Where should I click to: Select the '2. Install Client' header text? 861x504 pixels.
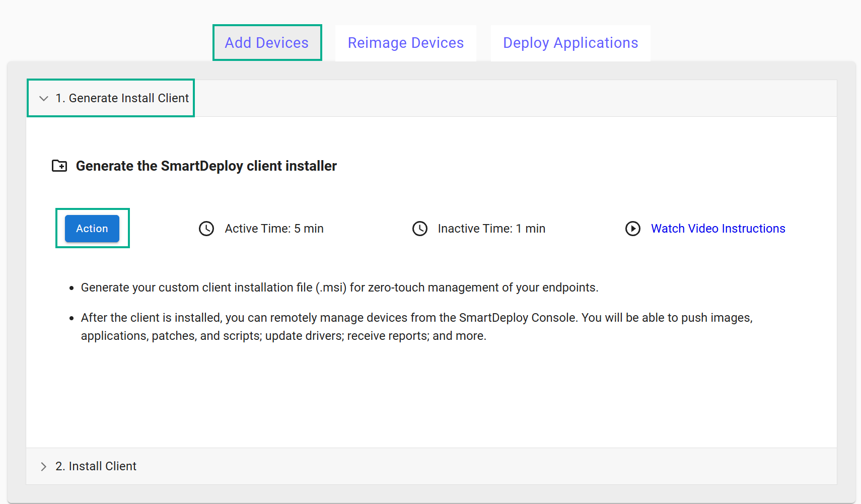point(96,466)
